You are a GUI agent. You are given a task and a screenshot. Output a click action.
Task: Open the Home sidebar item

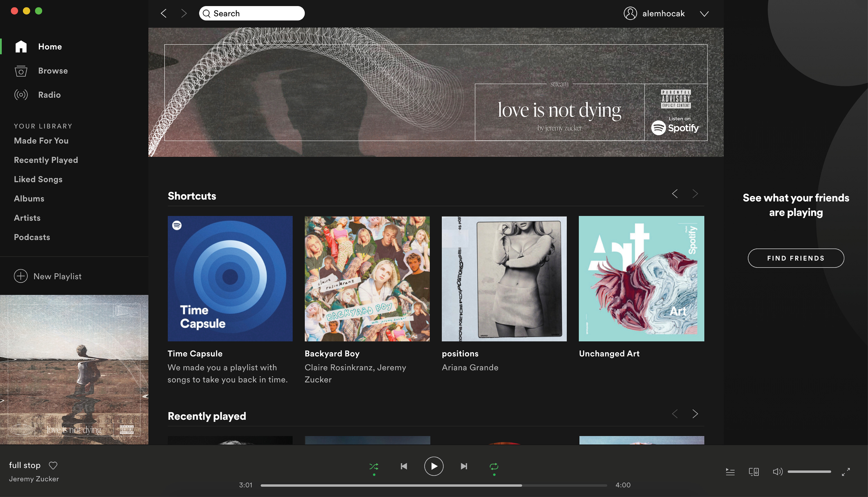50,46
